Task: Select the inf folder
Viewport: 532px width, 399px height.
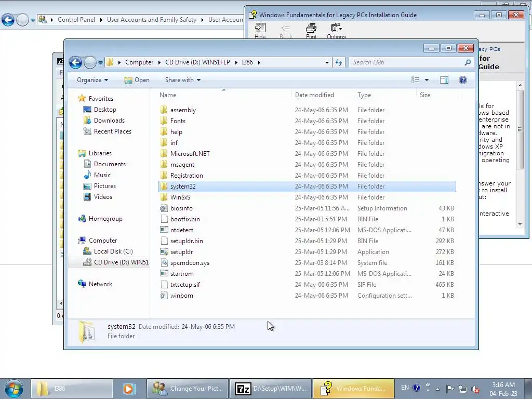Action: click(174, 143)
